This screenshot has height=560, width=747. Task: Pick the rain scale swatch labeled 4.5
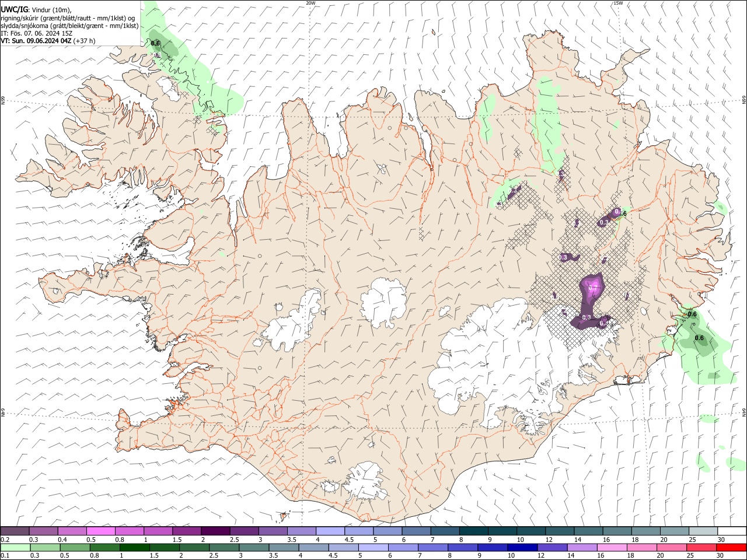(x=343, y=547)
